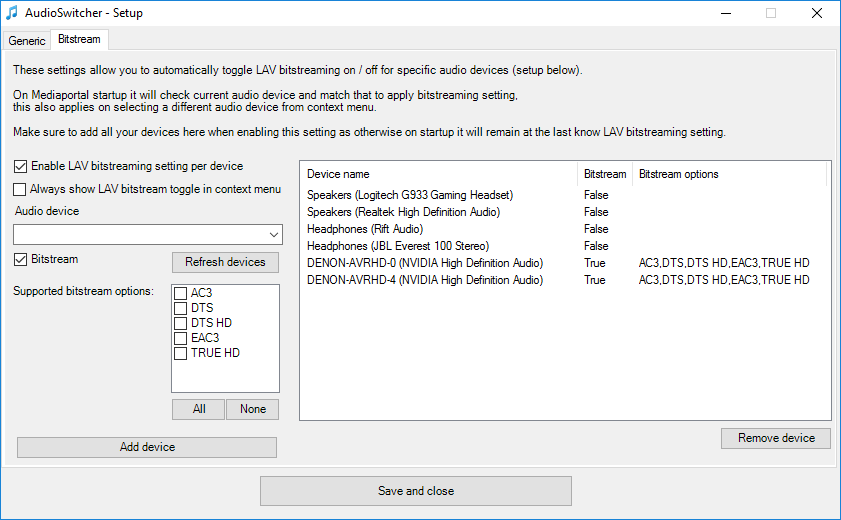The height and width of the screenshot is (520, 841).
Task: Check the AC3 bitstream option
Action: 181,293
